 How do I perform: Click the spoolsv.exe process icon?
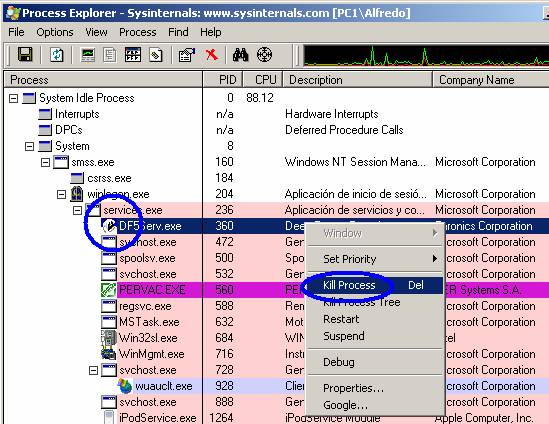(x=109, y=258)
